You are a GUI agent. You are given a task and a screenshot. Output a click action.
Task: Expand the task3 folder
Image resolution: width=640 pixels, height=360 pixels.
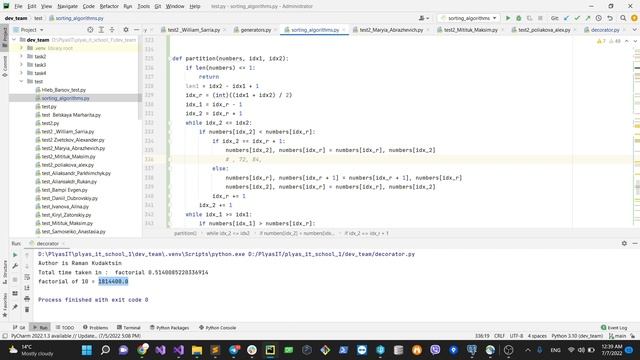click(21, 64)
